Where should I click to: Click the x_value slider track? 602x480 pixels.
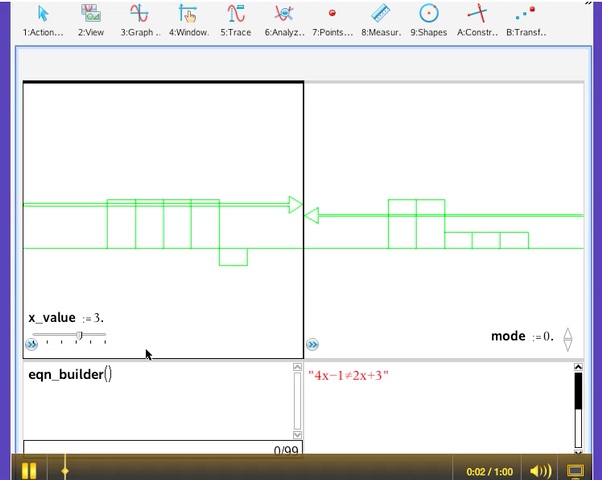point(70,335)
